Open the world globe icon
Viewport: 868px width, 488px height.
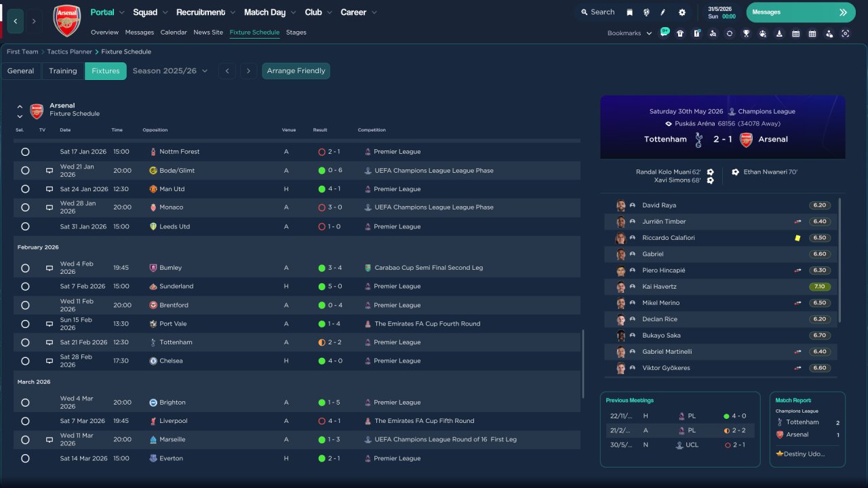(646, 12)
